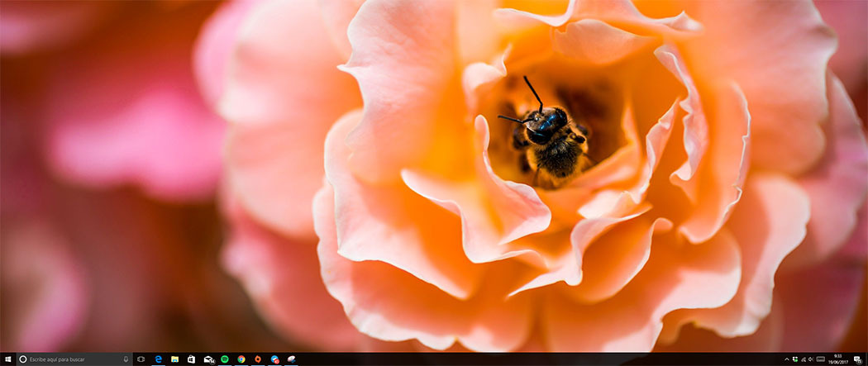Launch Microsoft Edge from the taskbar

click(158, 359)
